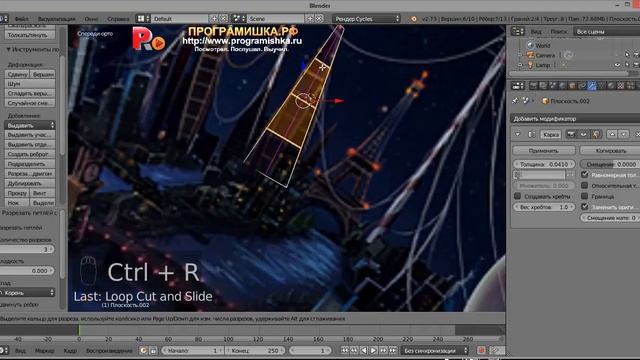The image size is (640, 360).
Task: Enable the Создавать хребты checkbox
Action: [x=517, y=196]
